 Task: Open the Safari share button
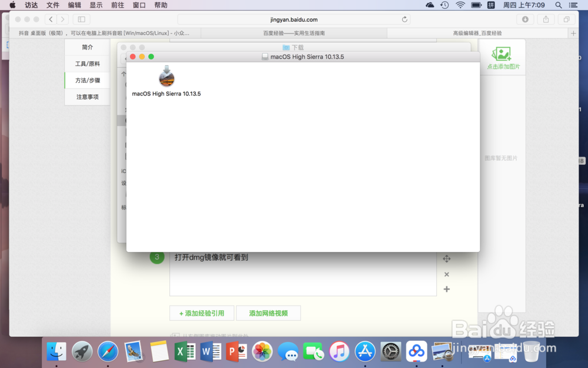point(546,19)
